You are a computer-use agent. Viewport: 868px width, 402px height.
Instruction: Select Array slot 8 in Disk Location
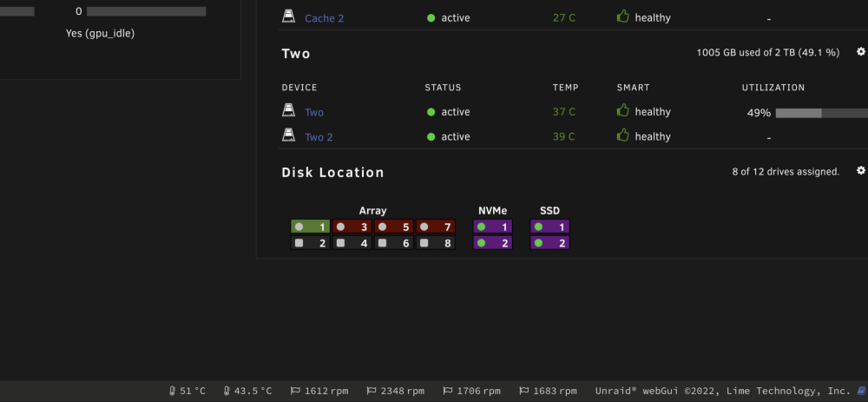point(435,242)
